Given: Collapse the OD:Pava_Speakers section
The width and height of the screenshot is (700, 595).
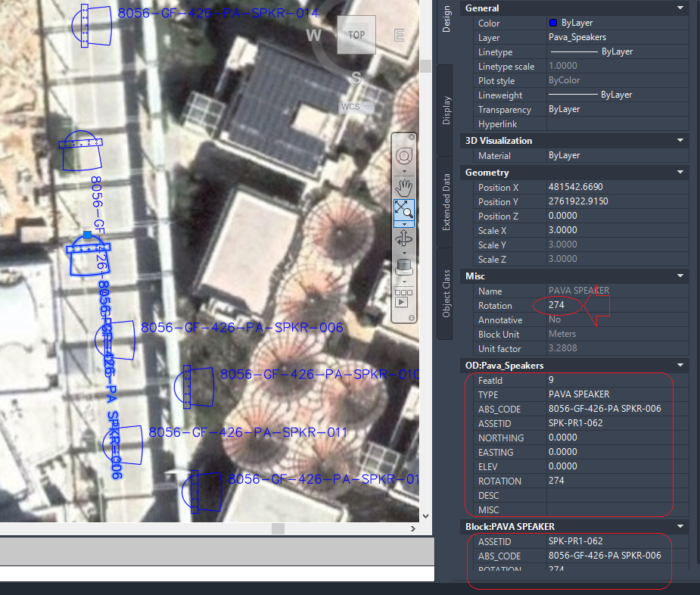Looking at the screenshot, I should pos(680,365).
